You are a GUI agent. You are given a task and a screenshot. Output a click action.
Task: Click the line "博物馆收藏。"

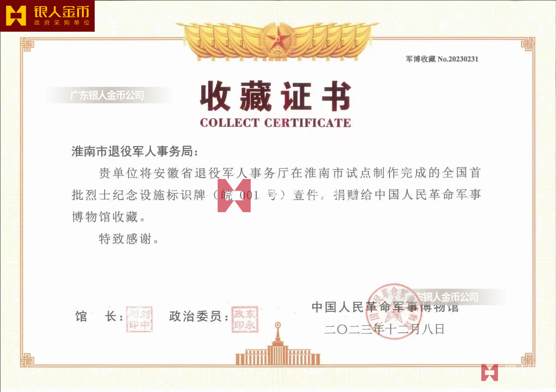(x=109, y=217)
